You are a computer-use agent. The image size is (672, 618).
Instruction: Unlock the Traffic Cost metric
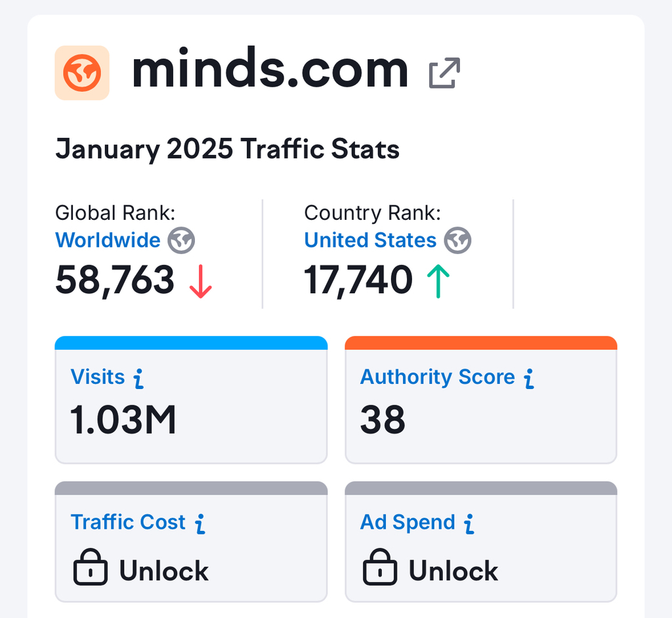(163, 571)
